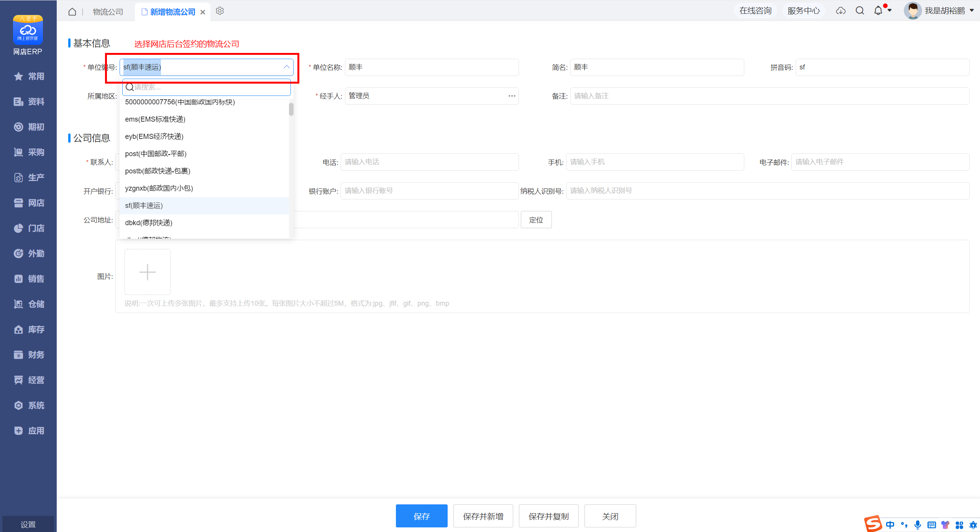Focus the 单位名称 field

[432, 67]
